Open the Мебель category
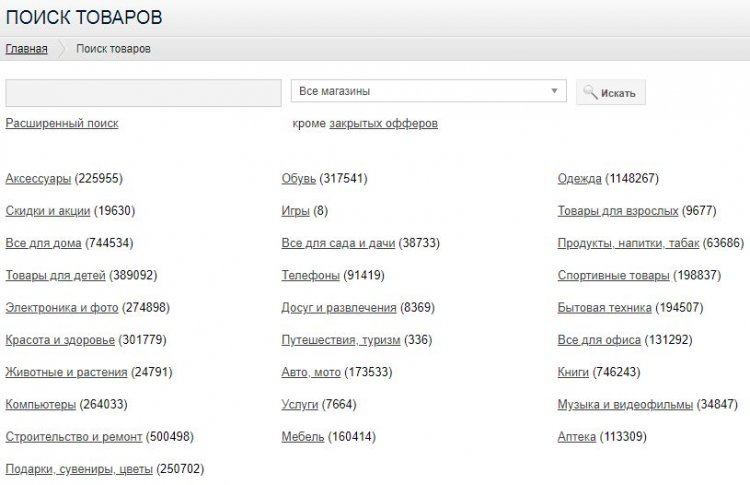The height and width of the screenshot is (485, 750). [303, 437]
